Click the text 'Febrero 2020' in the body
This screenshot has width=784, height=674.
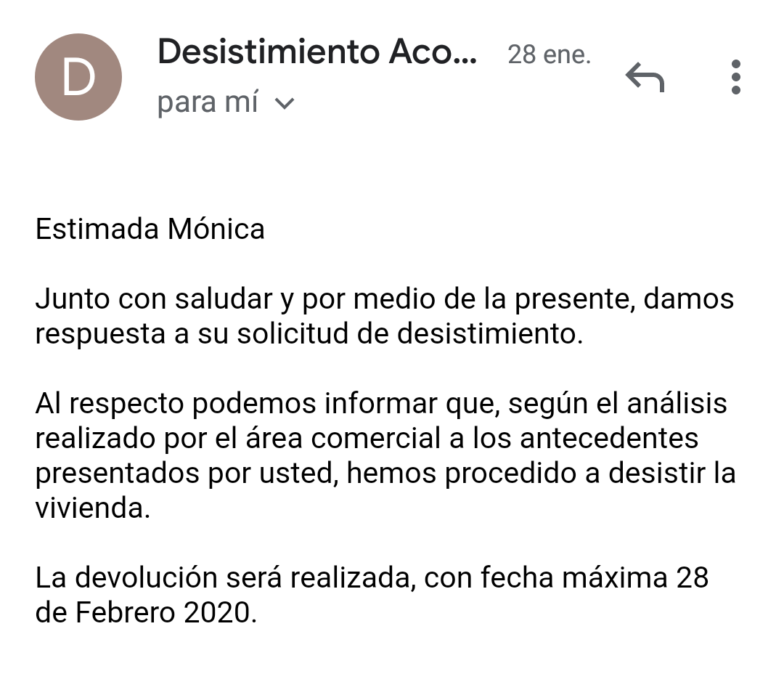coord(163,612)
